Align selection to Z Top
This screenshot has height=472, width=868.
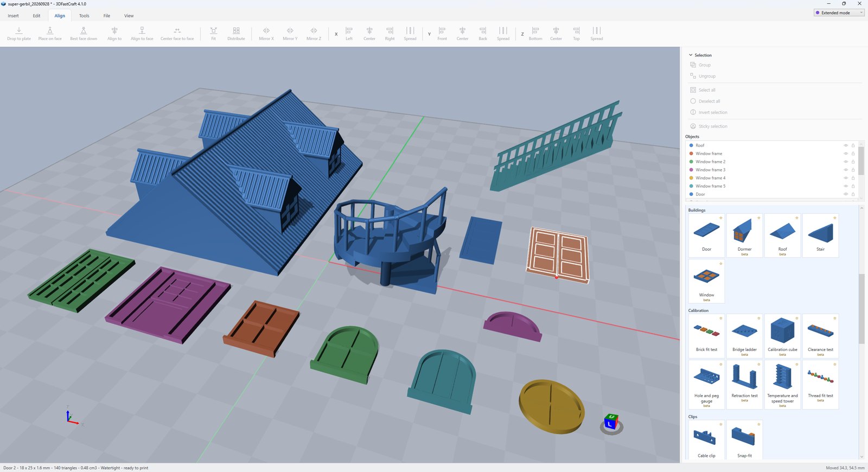[576, 34]
